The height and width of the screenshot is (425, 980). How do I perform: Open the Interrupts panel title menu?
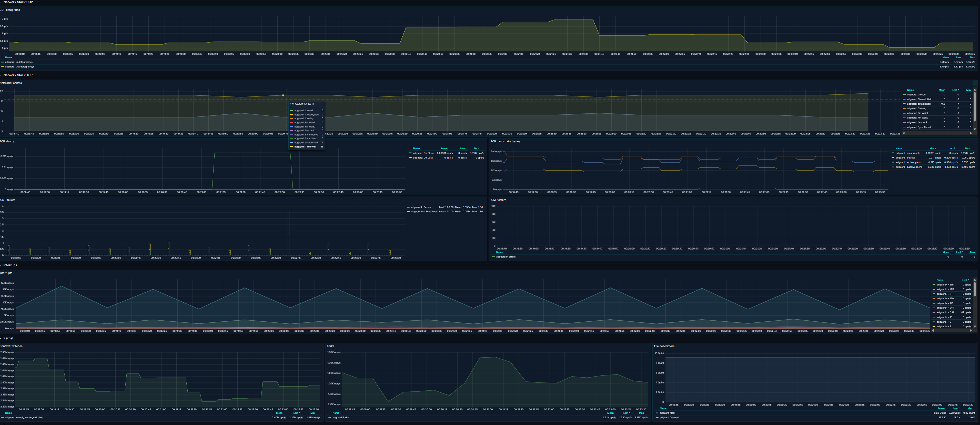pyautogui.click(x=6, y=273)
